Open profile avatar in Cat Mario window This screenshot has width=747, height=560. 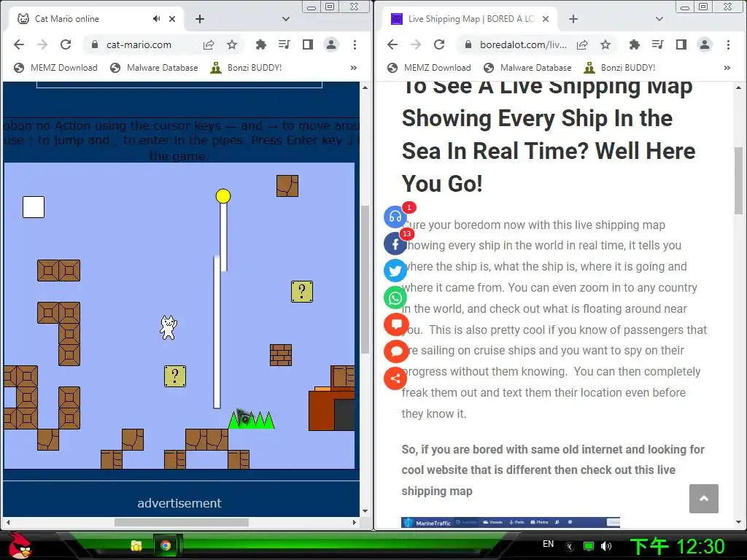coord(331,44)
